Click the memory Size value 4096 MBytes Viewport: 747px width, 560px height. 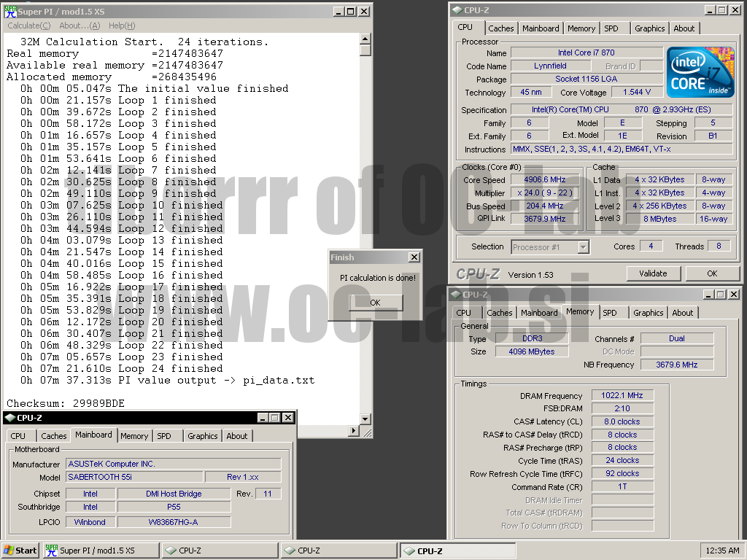click(x=532, y=351)
